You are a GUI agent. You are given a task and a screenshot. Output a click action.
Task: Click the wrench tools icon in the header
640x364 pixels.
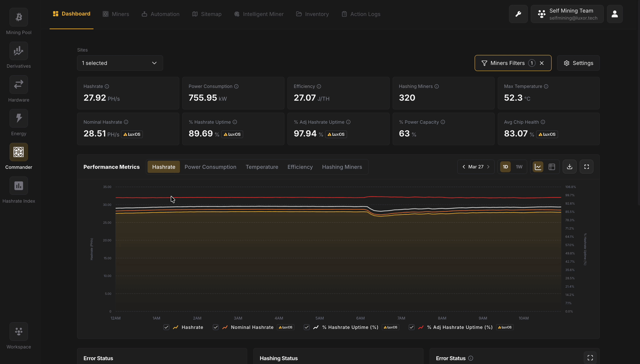coord(518,14)
